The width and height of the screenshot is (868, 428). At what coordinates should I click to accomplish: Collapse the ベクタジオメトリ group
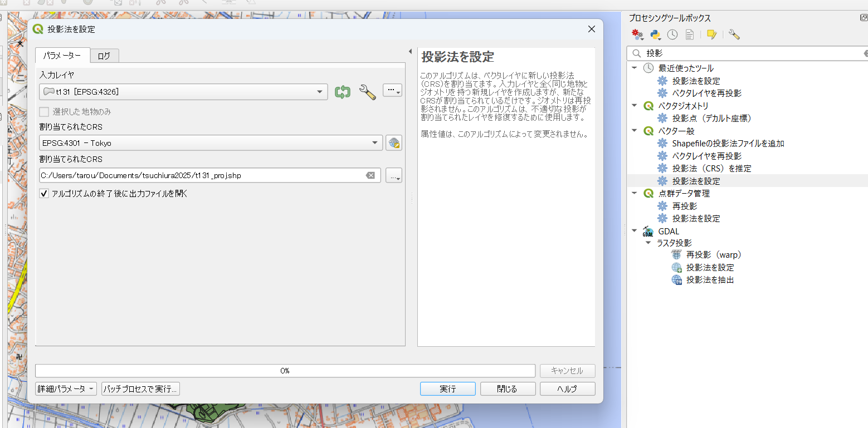[x=634, y=106]
